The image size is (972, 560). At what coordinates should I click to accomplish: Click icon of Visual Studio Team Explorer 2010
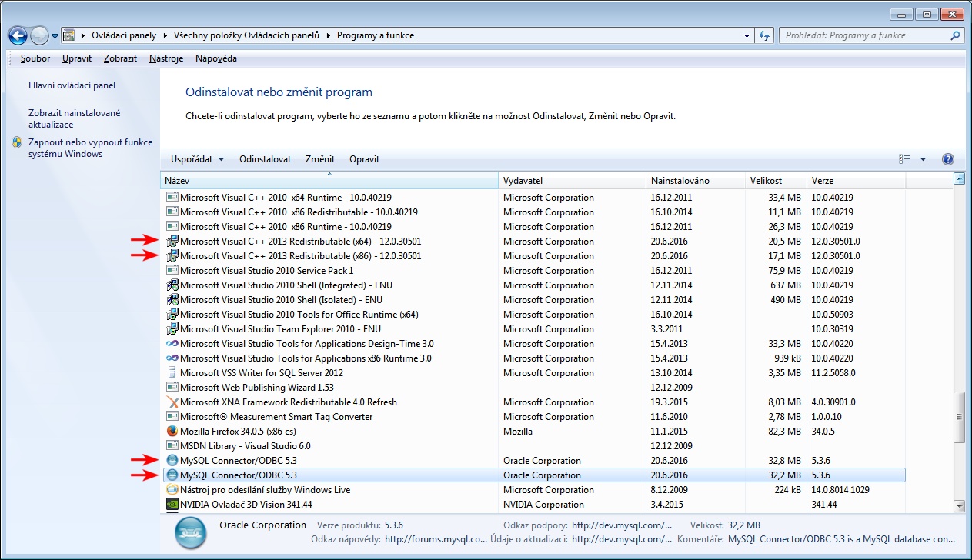point(172,329)
